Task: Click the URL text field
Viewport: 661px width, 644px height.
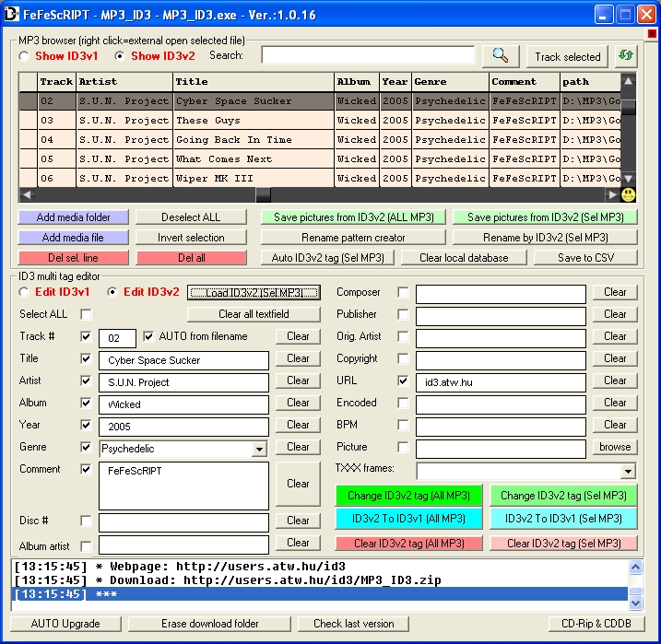Action: point(501,382)
